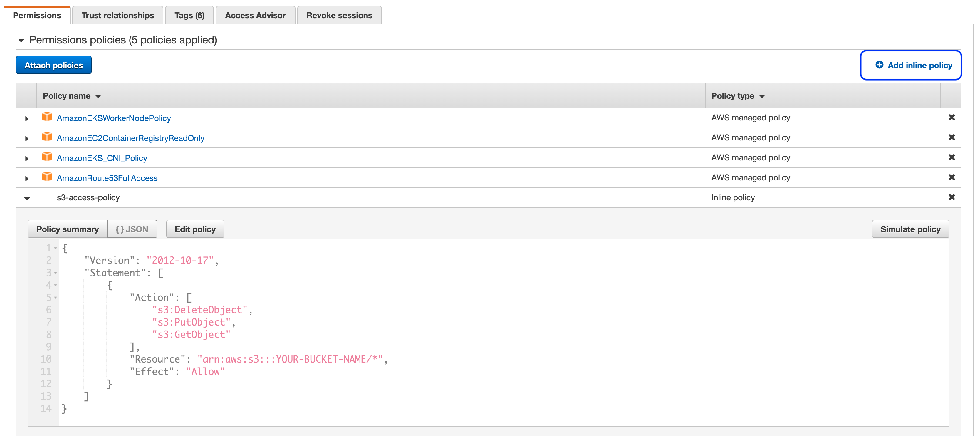Remove AmazonEC2ContainerRegistryReadOnly using its X icon
The image size is (980, 436).
952,137
